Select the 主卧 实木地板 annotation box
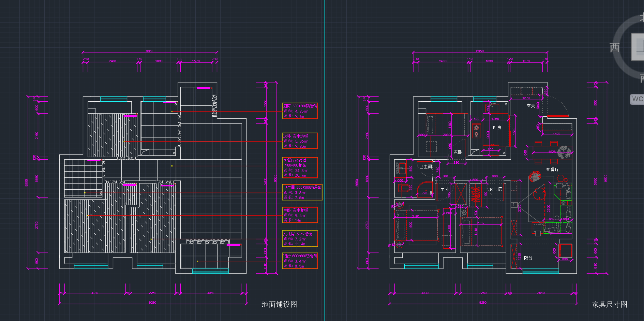644x321 pixels. click(x=300, y=215)
